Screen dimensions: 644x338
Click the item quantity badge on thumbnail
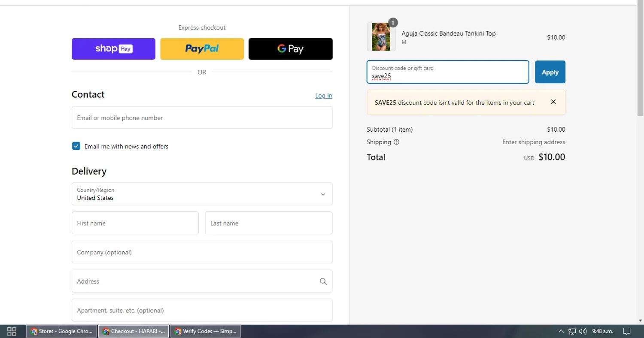pyautogui.click(x=393, y=22)
